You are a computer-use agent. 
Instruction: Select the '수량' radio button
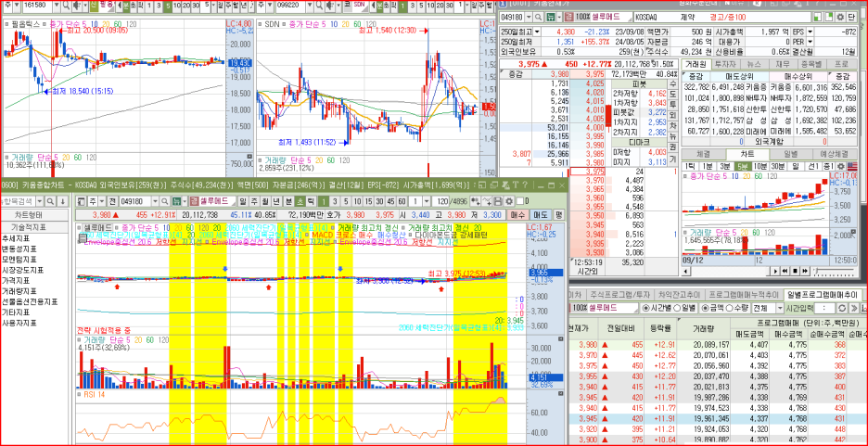[x=729, y=307]
